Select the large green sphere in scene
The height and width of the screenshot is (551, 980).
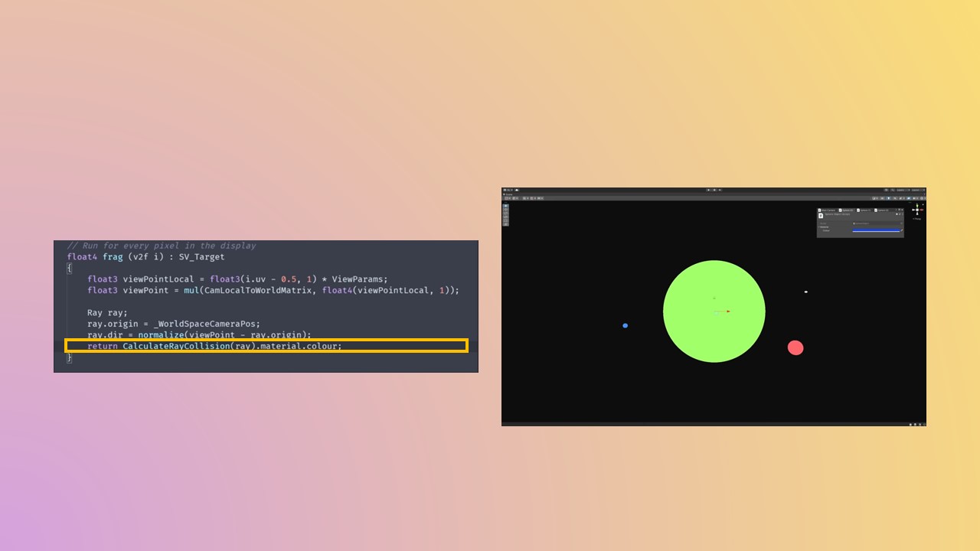714,311
